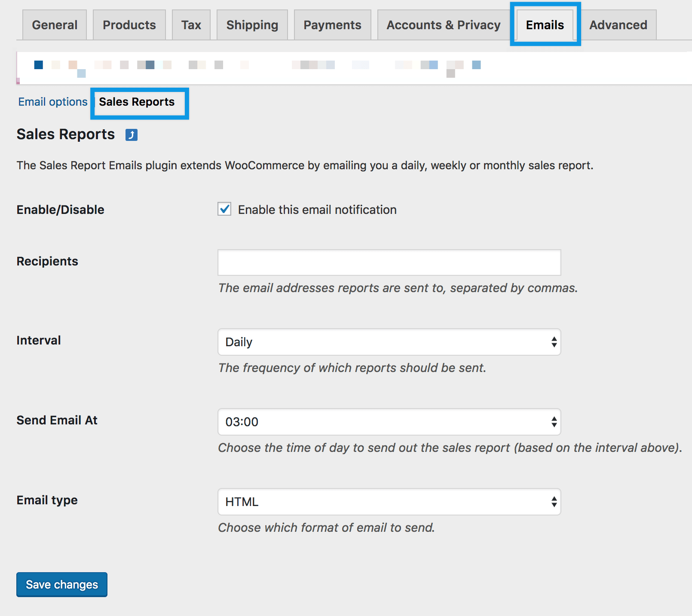Open the Email type dropdown showing HTML
Viewport: 692px width, 616px height.
(x=389, y=502)
